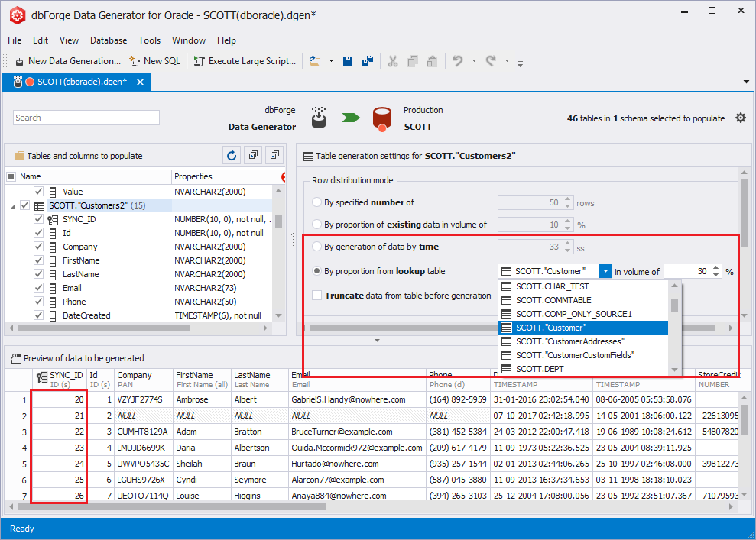This screenshot has width=756, height=540.
Task: Click the Redo arrow icon
Action: point(491,61)
